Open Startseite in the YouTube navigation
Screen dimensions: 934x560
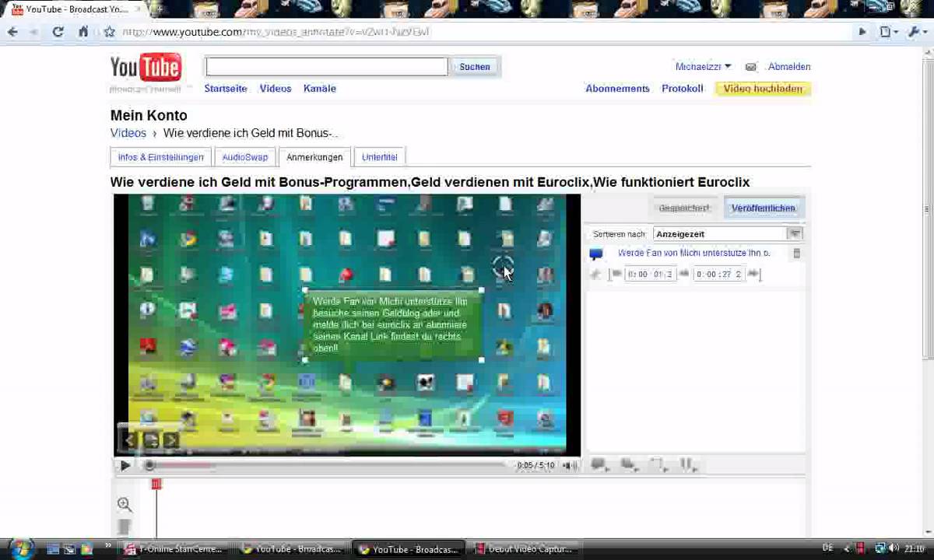click(226, 89)
